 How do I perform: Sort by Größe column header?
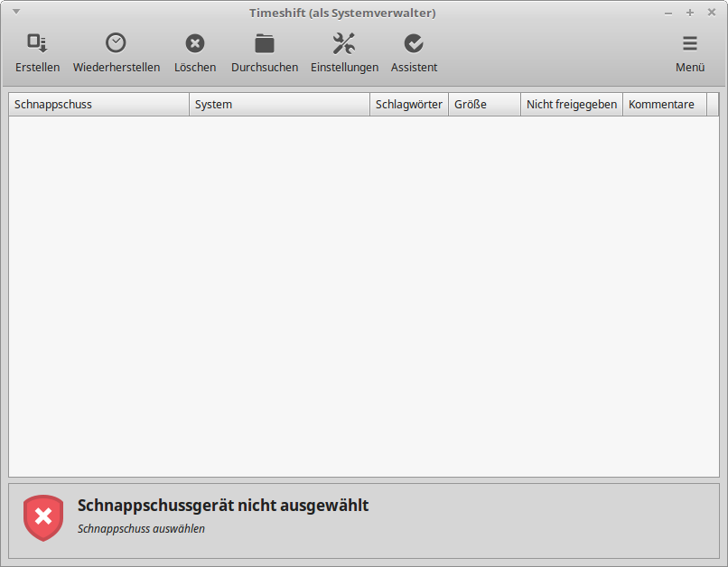(x=484, y=105)
